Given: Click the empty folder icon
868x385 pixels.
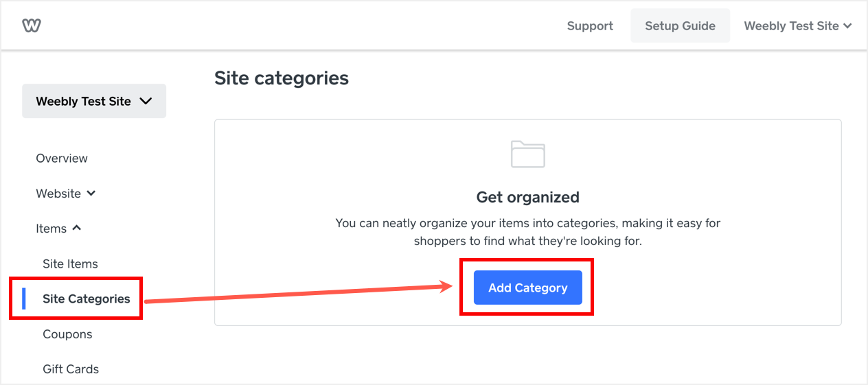Looking at the screenshot, I should (527, 154).
